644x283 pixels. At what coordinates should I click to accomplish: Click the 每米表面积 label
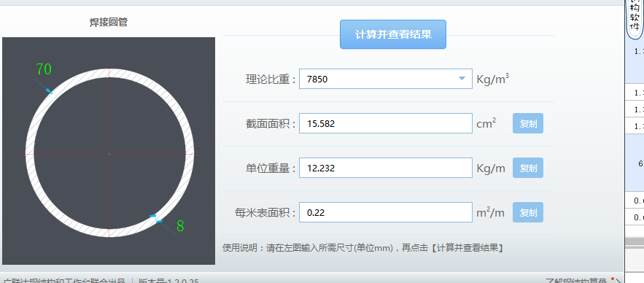coord(265,213)
